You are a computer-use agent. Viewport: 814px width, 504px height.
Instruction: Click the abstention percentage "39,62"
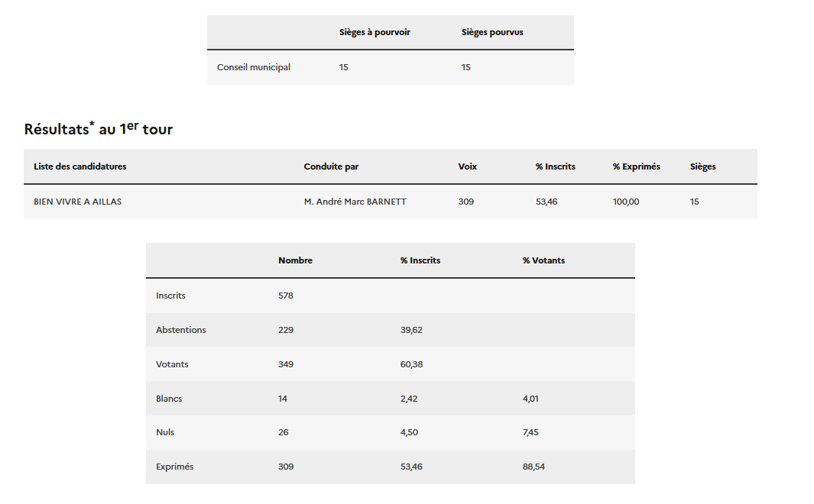(411, 330)
